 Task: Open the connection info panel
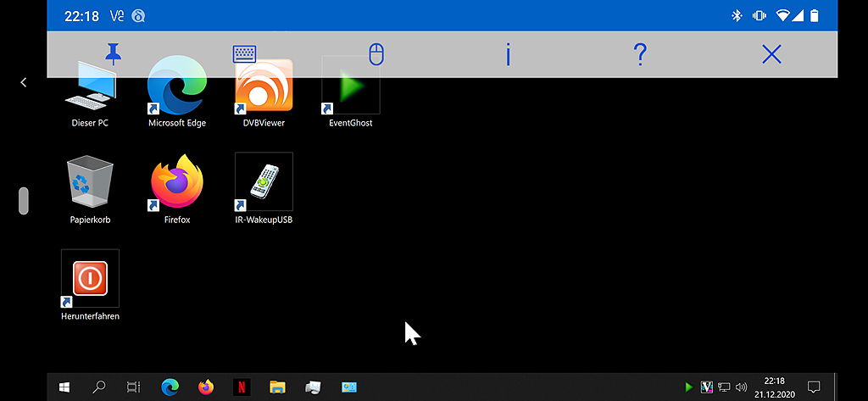click(x=508, y=55)
